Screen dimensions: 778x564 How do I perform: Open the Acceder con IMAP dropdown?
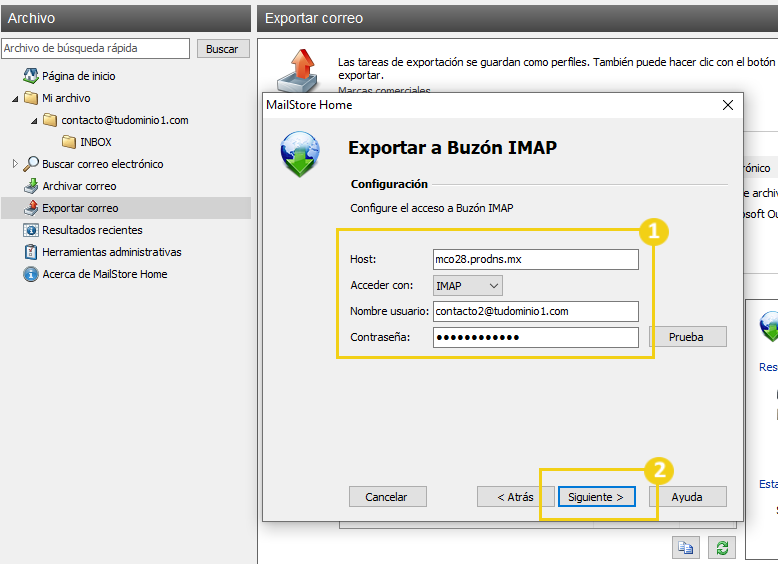click(468, 286)
